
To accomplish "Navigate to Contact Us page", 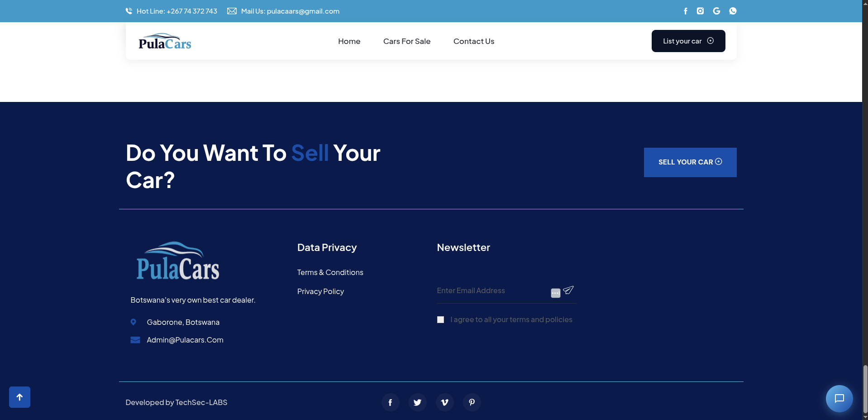I will point(473,41).
